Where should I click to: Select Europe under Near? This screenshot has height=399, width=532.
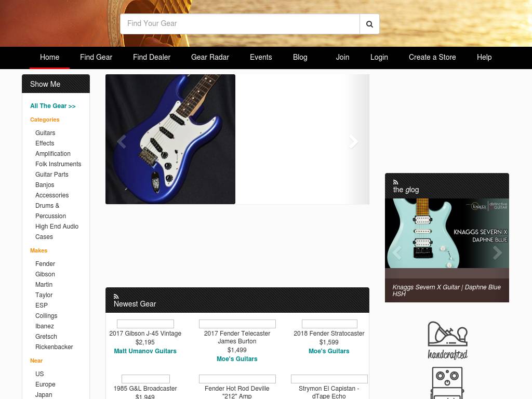pos(45,384)
